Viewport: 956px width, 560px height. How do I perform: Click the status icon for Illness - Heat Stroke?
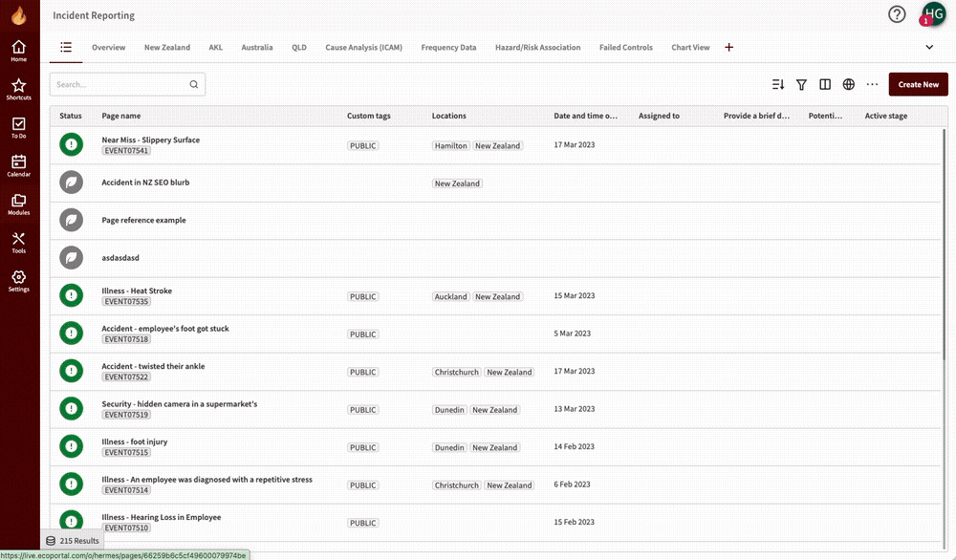tap(71, 294)
